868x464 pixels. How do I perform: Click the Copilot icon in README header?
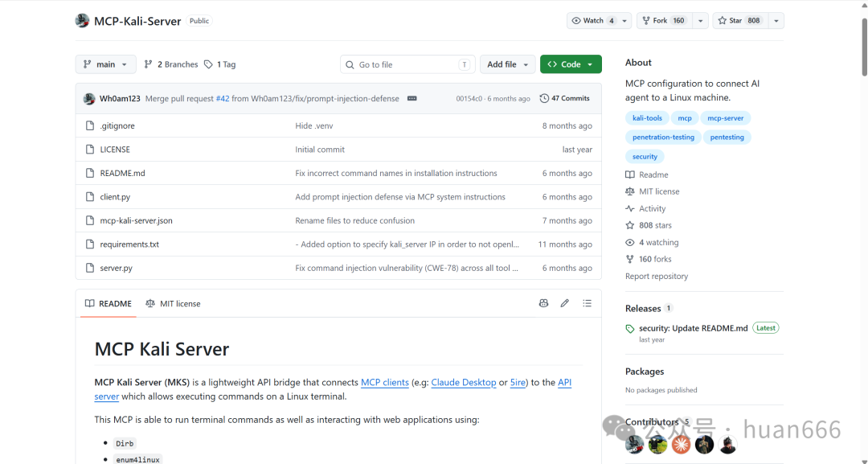[543, 303]
